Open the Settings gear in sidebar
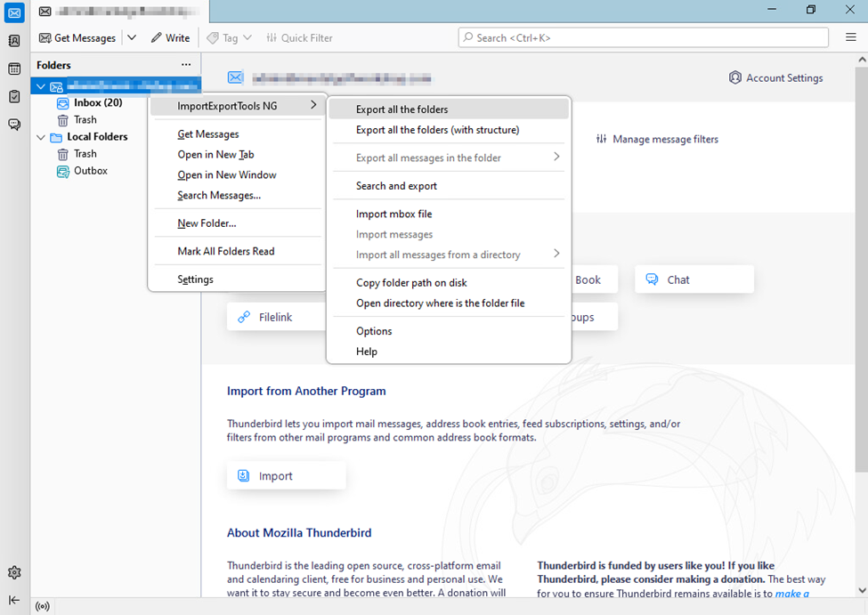 coord(14,572)
